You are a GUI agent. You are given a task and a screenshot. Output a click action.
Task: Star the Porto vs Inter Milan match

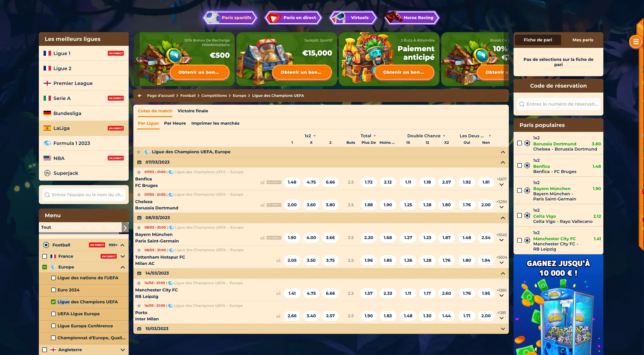click(139, 306)
